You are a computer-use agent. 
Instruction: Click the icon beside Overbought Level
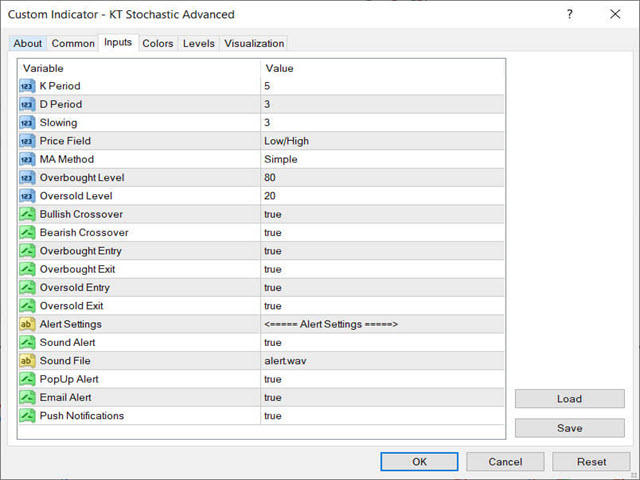tap(27, 178)
